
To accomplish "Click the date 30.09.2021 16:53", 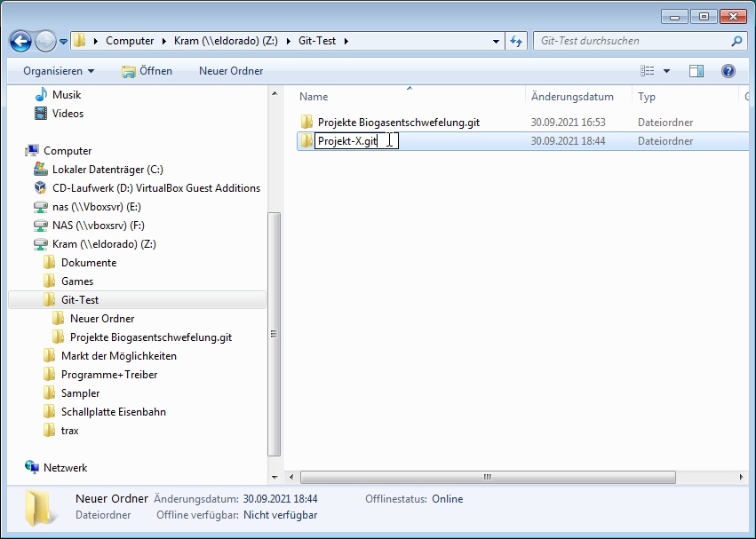I will 568,123.
